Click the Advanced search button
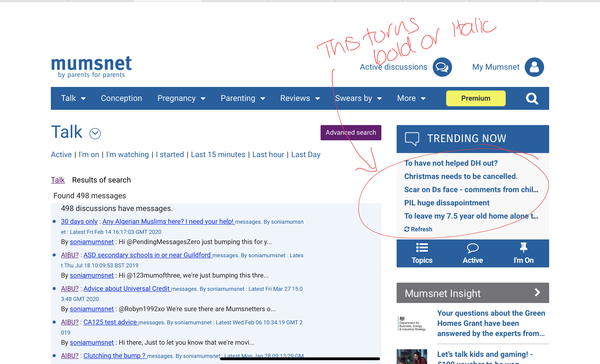The height and width of the screenshot is (364, 600). click(351, 132)
